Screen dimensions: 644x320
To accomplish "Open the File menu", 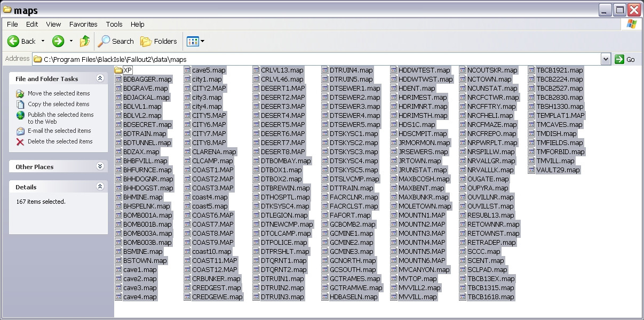I will click(x=12, y=24).
